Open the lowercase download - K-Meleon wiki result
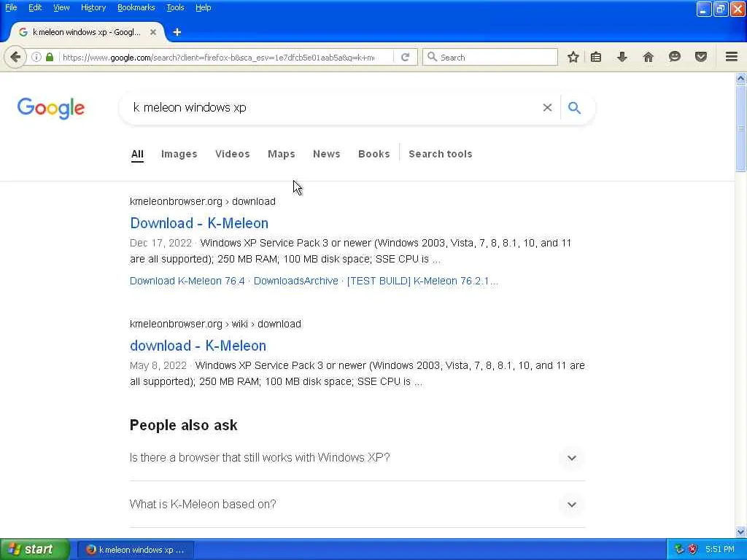Image resolution: width=747 pixels, height=560 pixels. point(198,345)
